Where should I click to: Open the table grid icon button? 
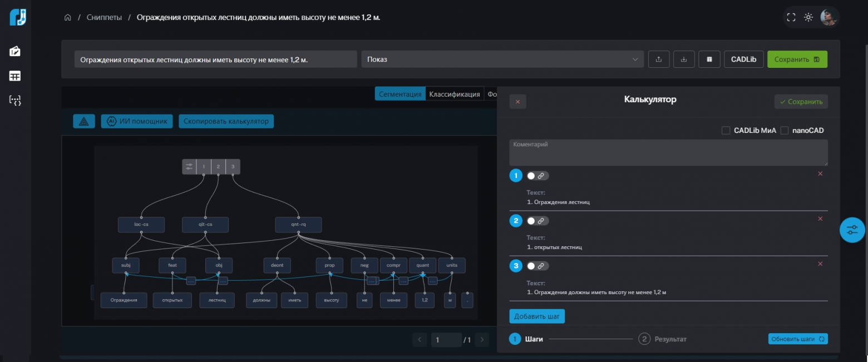(x=709, y=59)
